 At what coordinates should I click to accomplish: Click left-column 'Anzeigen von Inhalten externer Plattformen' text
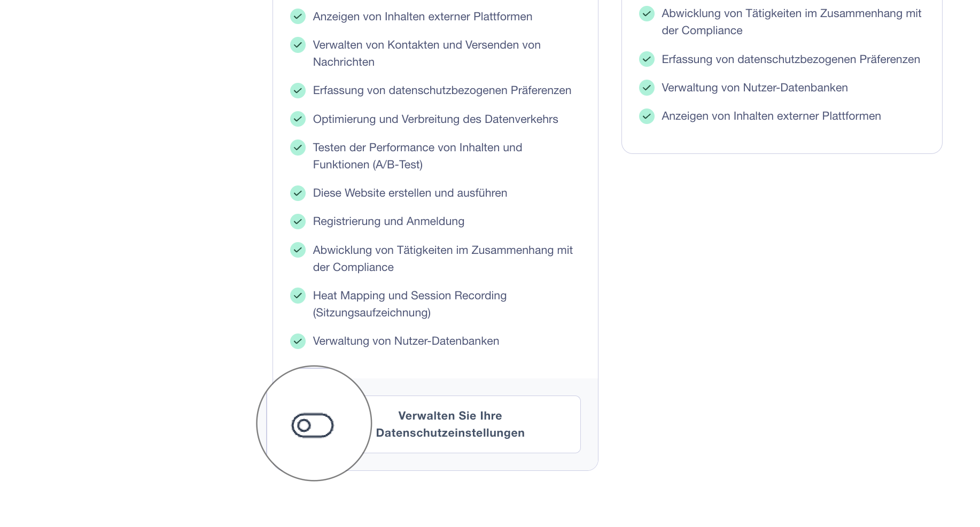click(422, 17)
